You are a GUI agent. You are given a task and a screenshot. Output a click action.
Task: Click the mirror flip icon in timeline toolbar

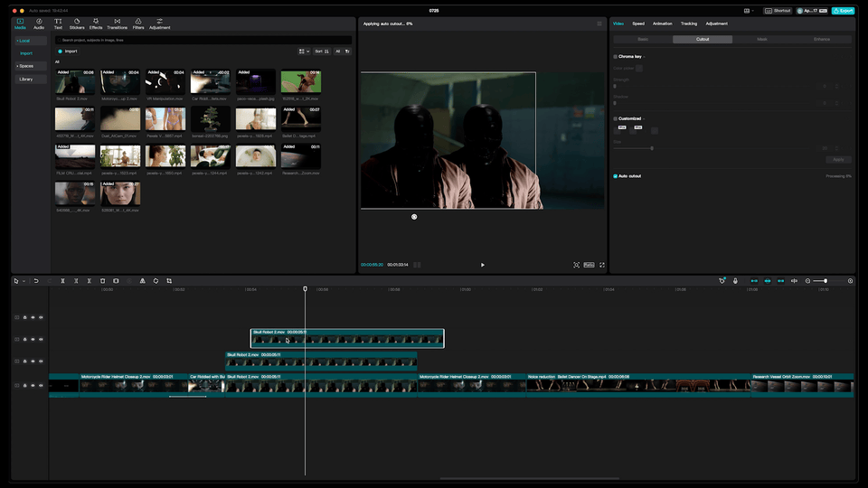tap(142, 281)
